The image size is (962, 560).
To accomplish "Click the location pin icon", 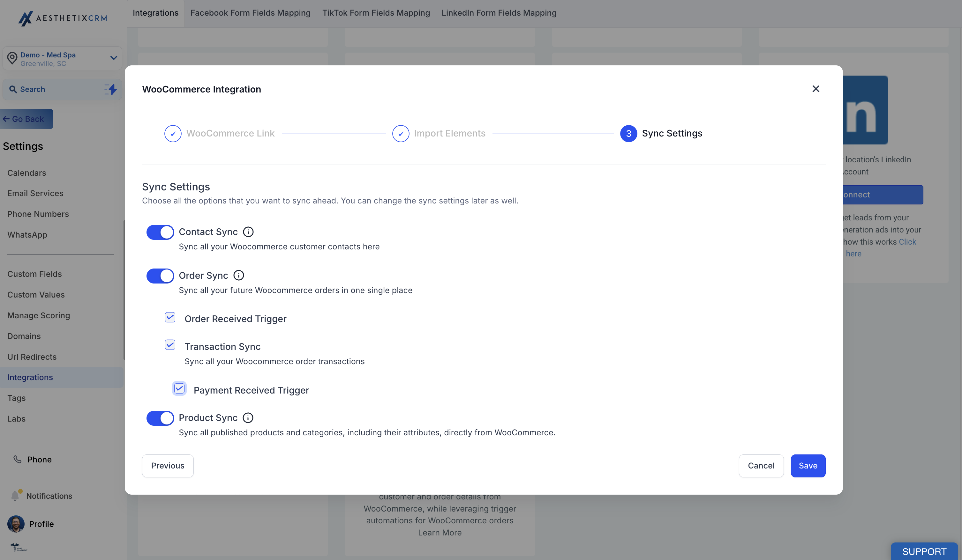I will 12,58.
